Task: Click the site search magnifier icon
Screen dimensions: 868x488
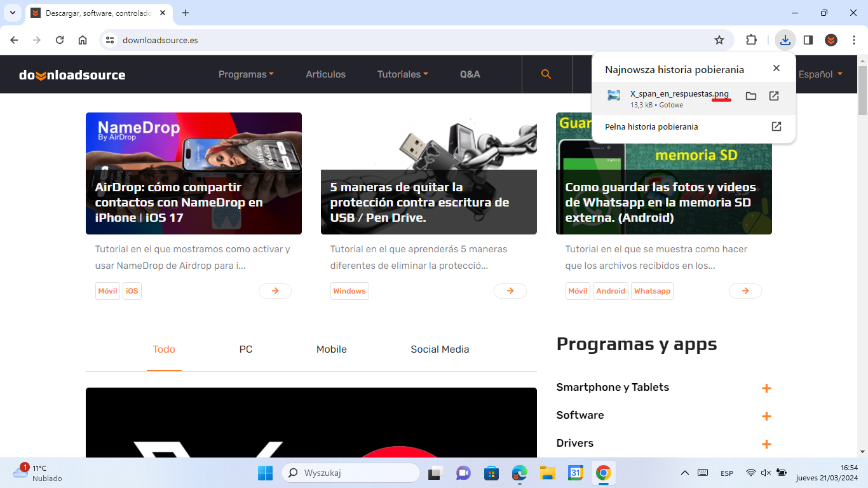Action: (546, 74)
